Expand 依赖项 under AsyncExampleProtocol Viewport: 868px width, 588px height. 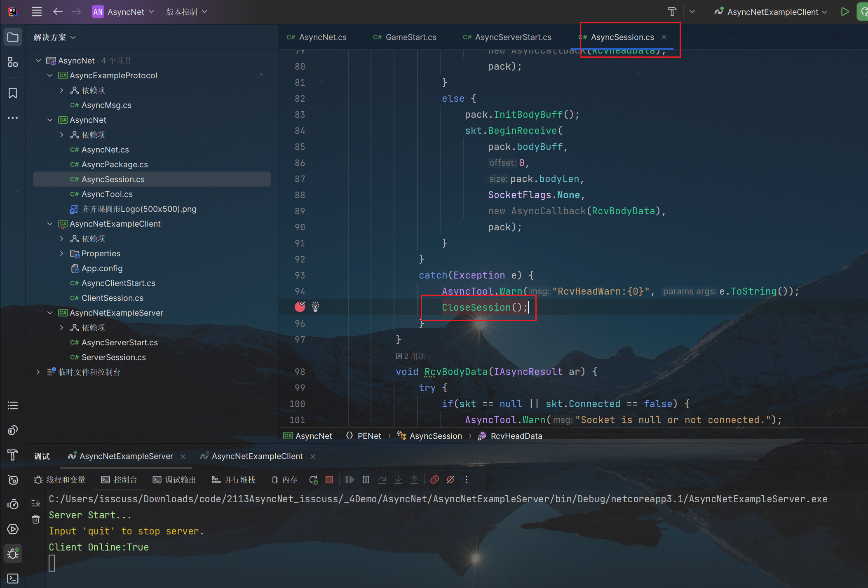point(61,90)
